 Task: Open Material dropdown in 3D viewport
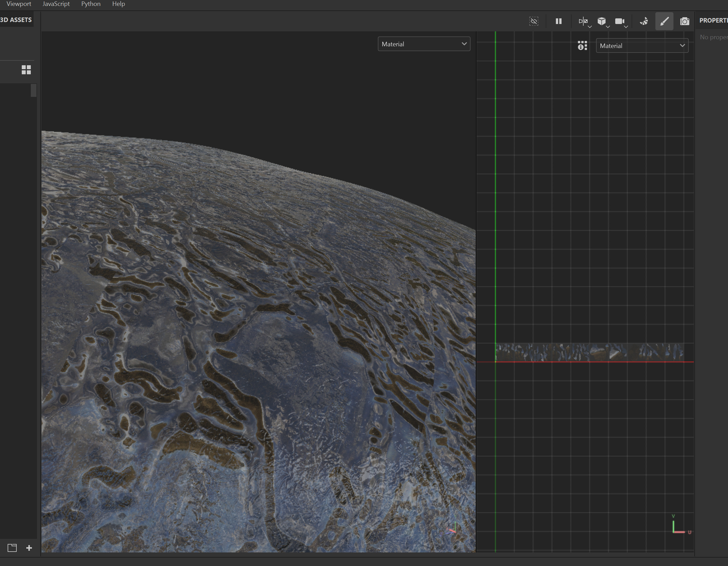[x=424, y=44]
